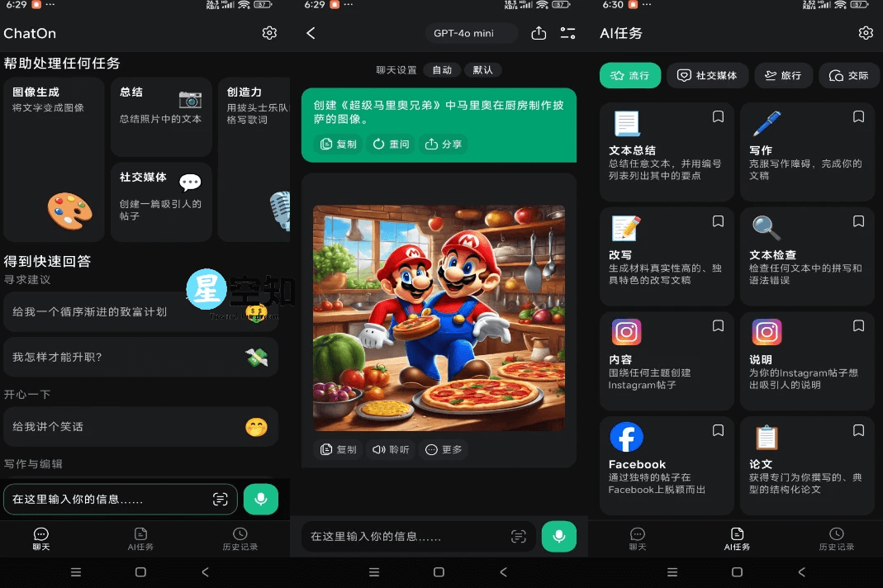Select the Instagram icon on the 内容 card
Screen dimensions: 883x588
click(x=626, y=331)
